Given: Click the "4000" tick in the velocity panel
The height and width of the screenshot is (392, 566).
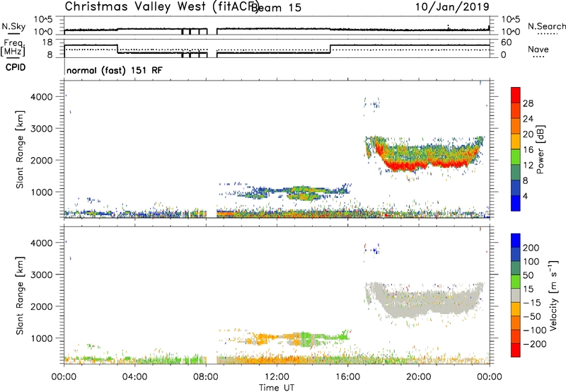Looking at the screenshot, I should click(x=41, y=243).
